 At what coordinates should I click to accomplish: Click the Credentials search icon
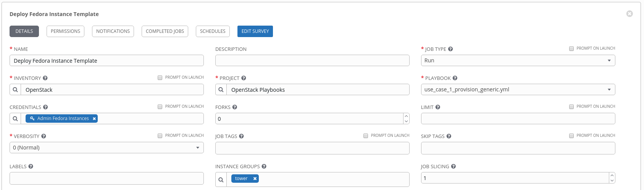coord(15,119)
